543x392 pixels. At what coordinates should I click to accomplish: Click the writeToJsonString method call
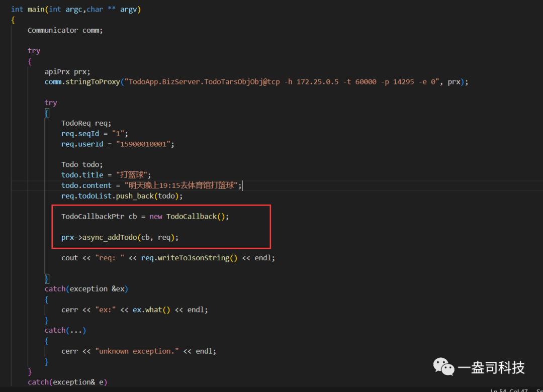pos(194,258)
